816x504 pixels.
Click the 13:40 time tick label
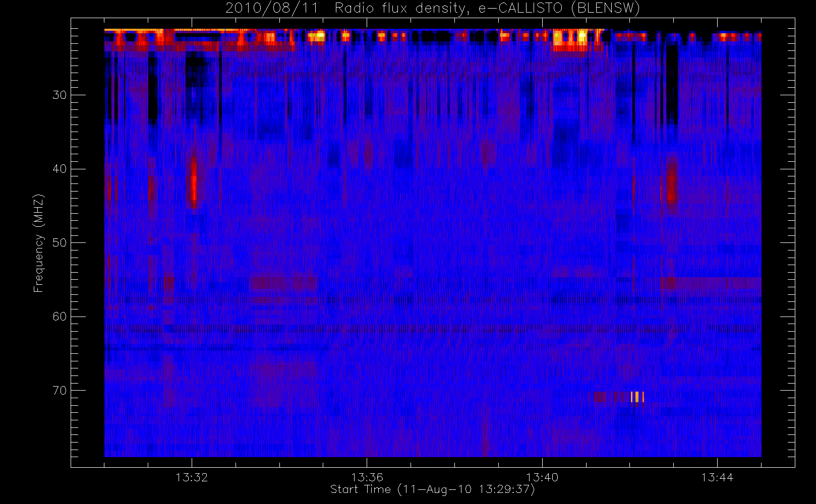(x=542, y=477)
